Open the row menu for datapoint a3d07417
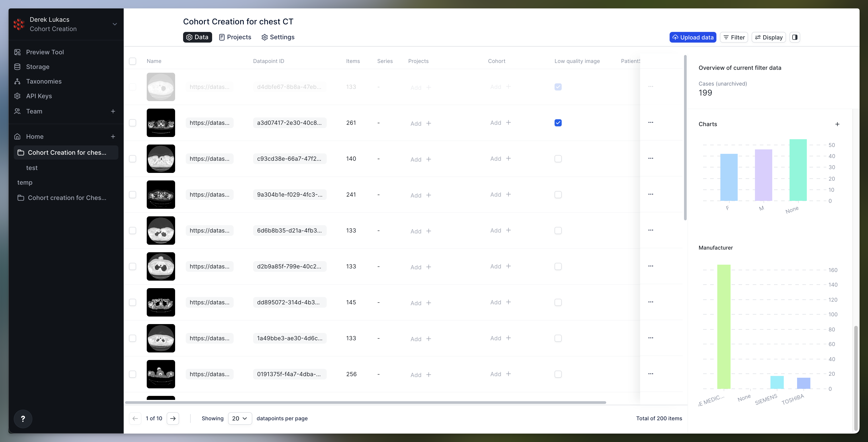 click(651, 122)
